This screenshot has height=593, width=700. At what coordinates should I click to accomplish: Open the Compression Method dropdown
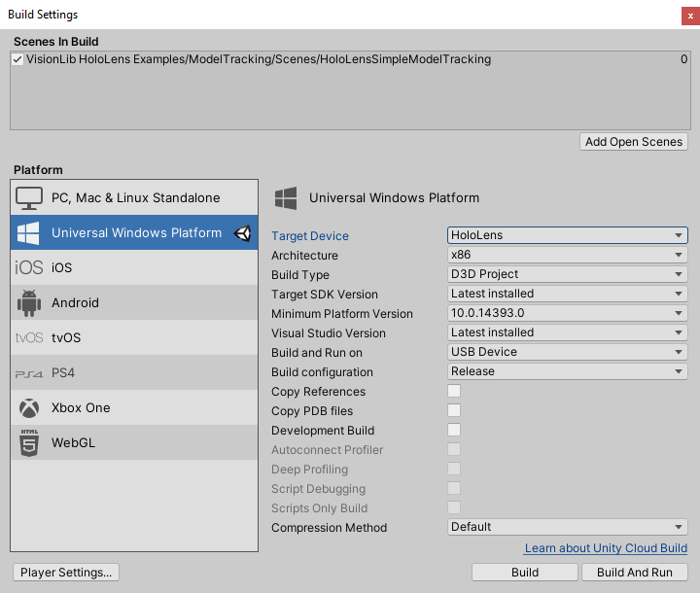click(x=567, y=527)
